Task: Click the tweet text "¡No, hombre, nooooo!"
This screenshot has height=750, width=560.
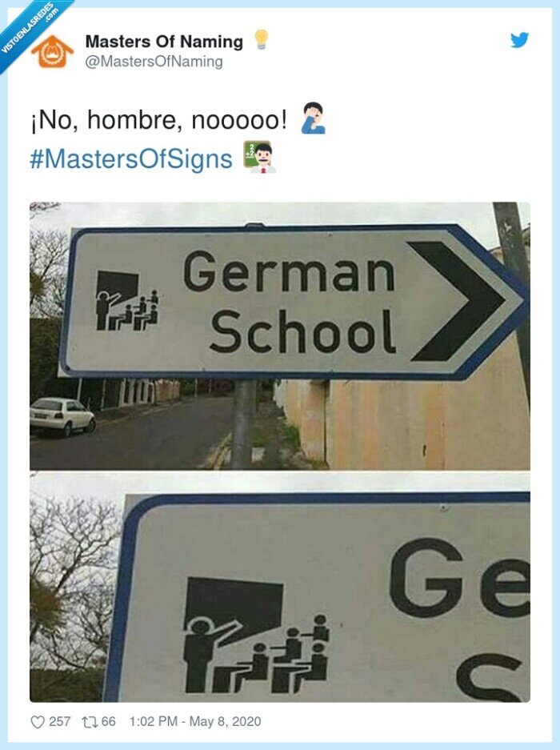Action: tap(158, 121)
